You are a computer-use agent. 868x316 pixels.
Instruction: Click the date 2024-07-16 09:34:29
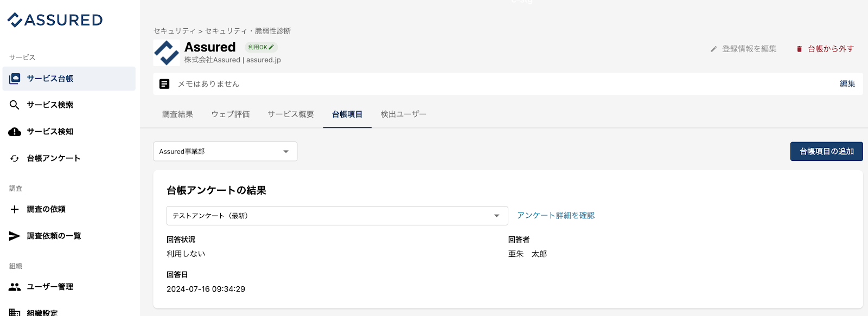pos(206,289)
